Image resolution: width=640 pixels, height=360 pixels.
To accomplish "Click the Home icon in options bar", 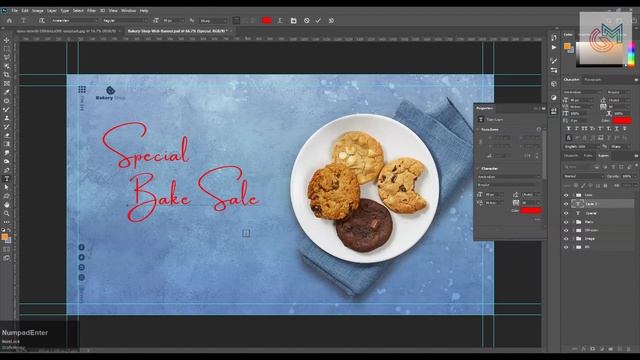I will 9,20.
